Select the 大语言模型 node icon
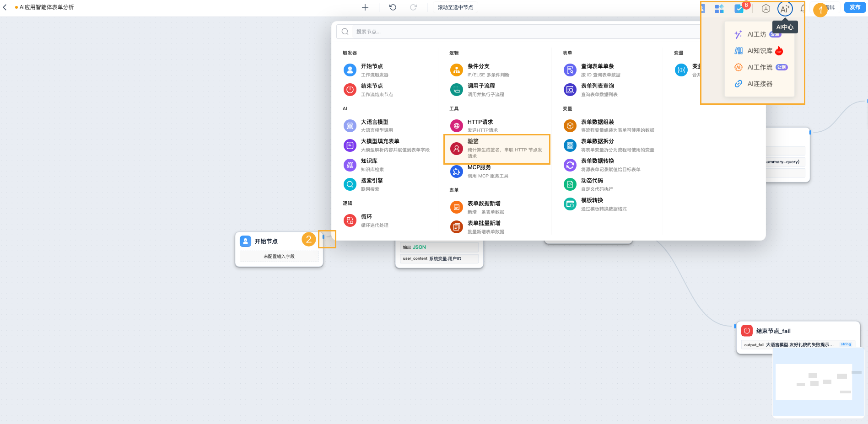Screen dimensions: 868x424 (350, 125)
